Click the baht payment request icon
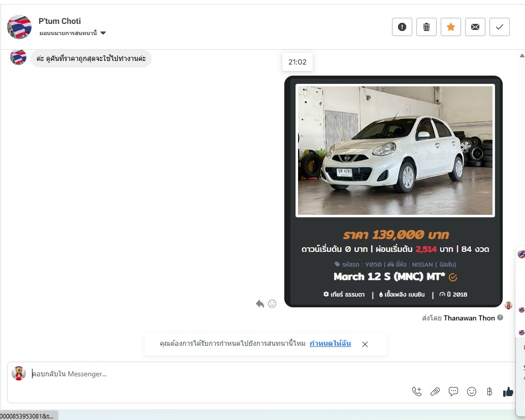The width and height of the screenshot is (525, 420). click(x=489, y=392)
